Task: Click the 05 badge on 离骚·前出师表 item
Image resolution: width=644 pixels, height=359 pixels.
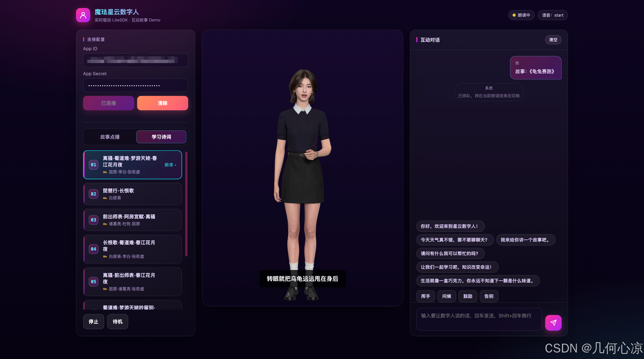Action: coord(94,282)
